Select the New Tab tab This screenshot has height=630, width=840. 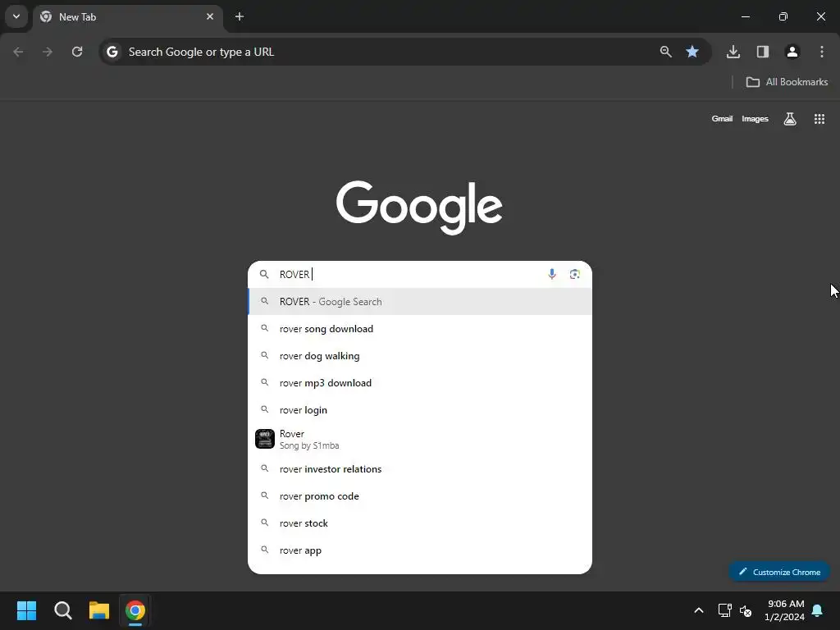(127, 16)
